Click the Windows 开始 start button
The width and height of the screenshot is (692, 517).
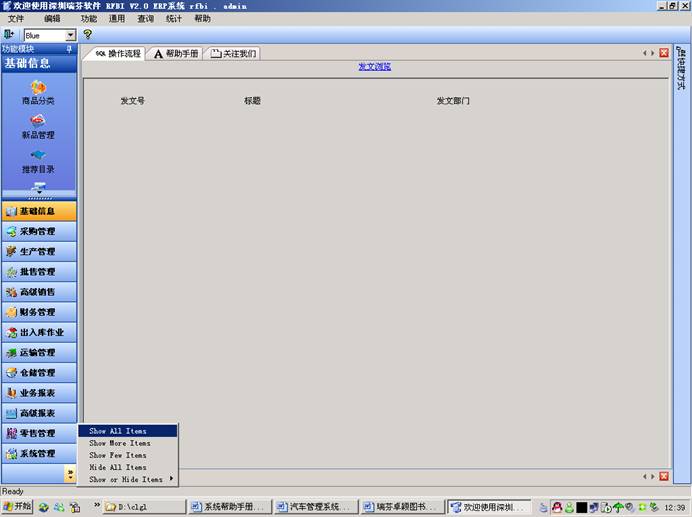tap(17, 507)
